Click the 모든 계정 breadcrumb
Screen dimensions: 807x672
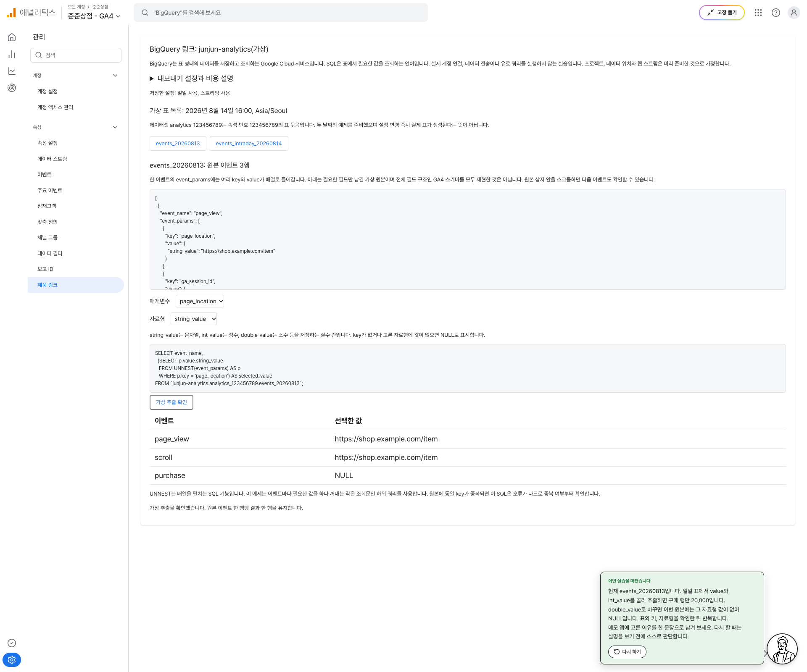[76, 7]
